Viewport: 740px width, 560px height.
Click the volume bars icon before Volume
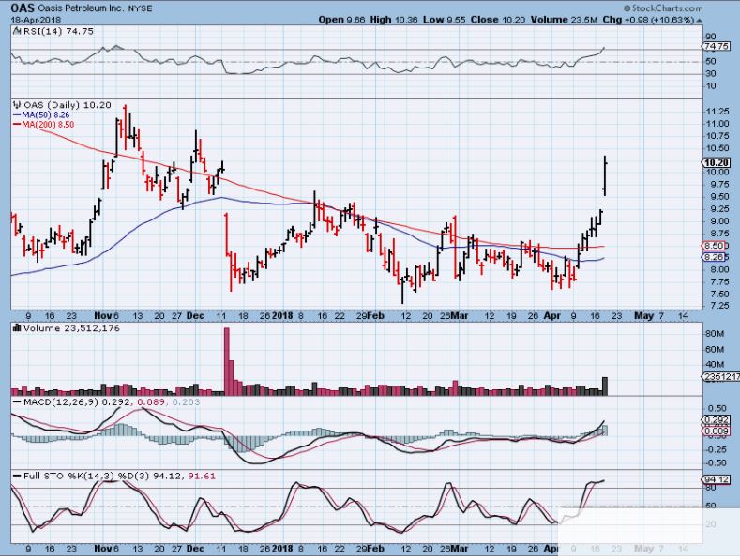pos(17,327)
